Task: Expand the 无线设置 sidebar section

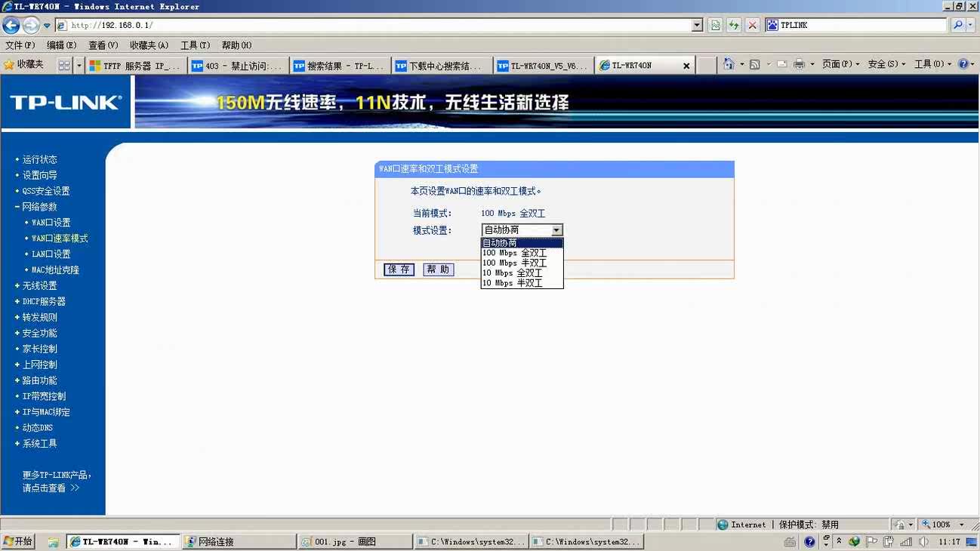Action: click(39, 286)
